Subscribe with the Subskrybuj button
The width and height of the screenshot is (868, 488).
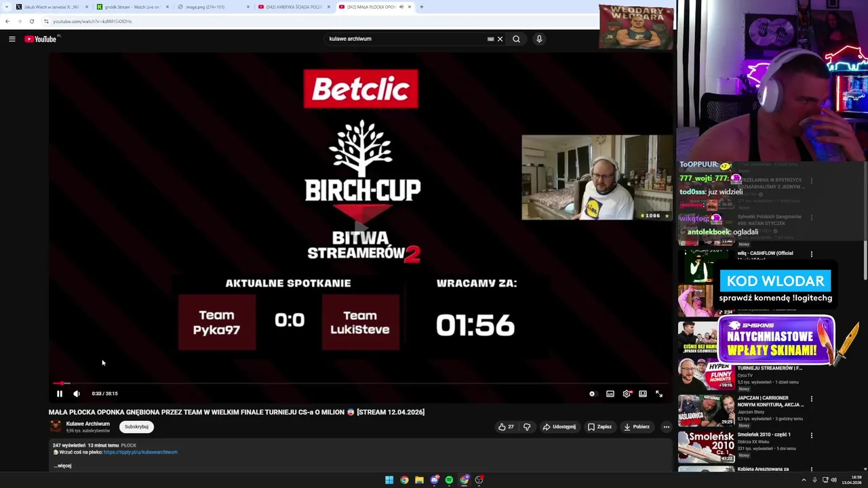click(x=136, y=427)
